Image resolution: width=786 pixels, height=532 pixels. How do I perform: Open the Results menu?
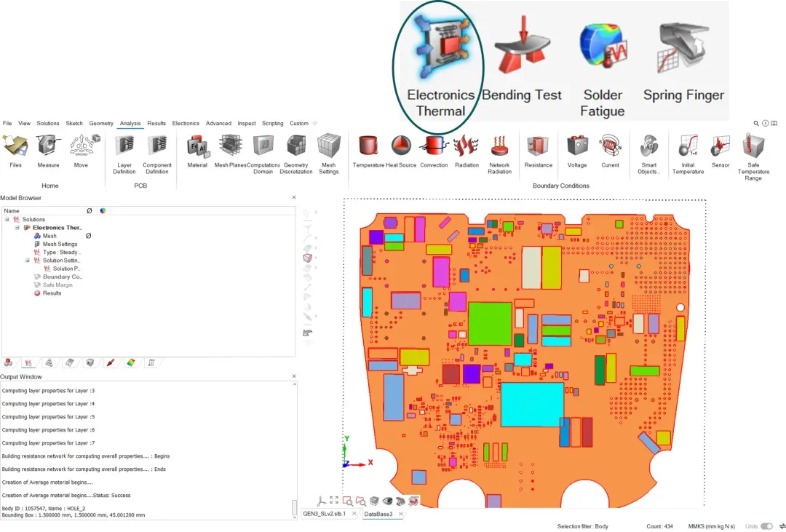pyautogui.click(x=156, y=124)
